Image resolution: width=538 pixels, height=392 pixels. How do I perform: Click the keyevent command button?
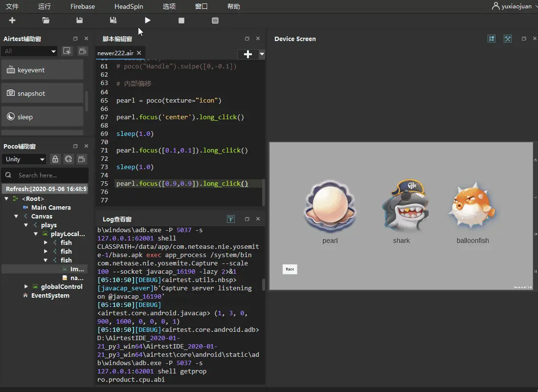(x=42, y=70)
